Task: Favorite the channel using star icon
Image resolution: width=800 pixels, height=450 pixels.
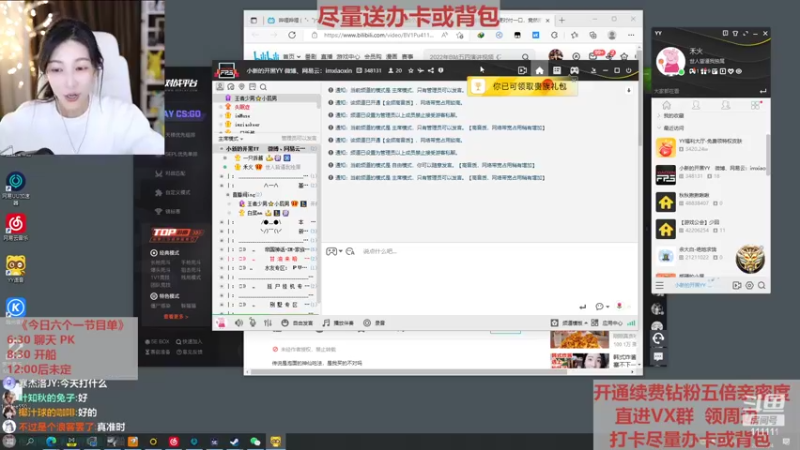Action: click(x=411, y=70)
